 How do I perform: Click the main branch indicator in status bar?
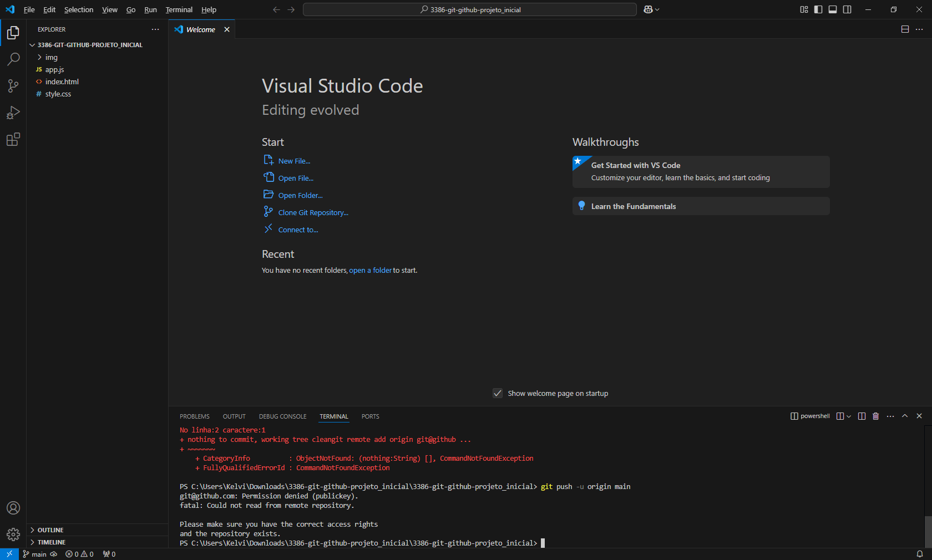point(34,554)
